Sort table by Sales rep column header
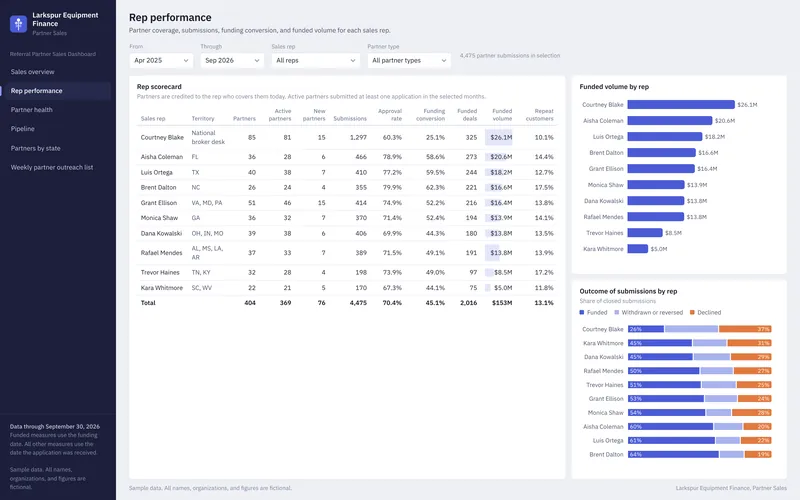Screen dimensions: 800x500 [x=153, y=118]
